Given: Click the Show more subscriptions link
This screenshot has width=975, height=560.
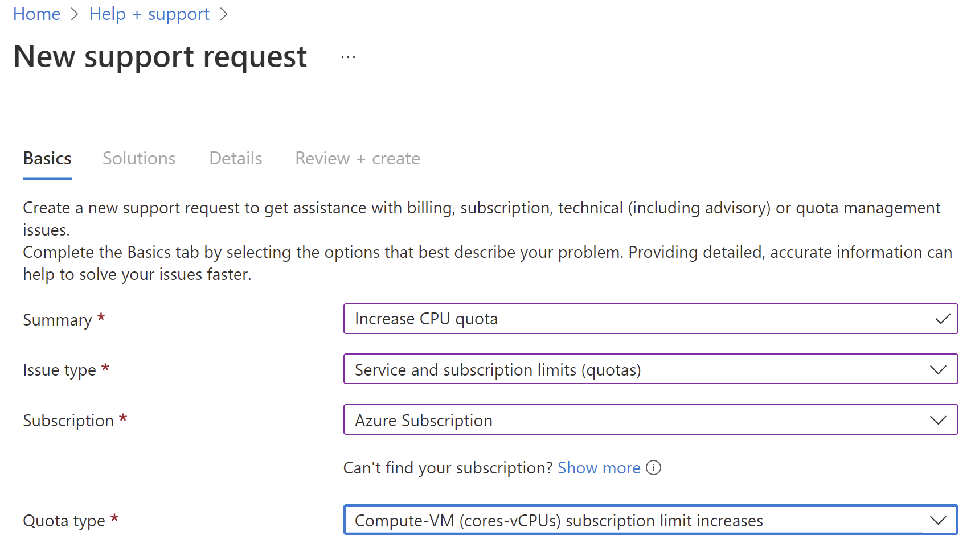Looking at the screenshot, I should (599, 468).
